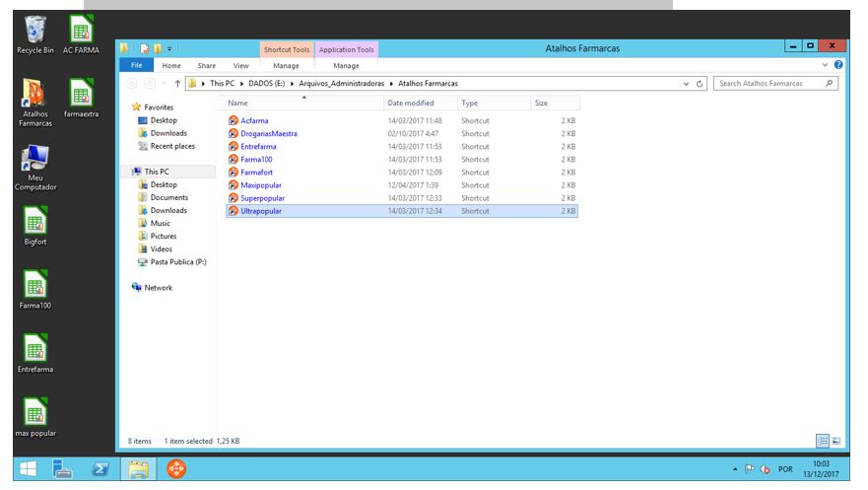Switch to details view layout
The width and height of the screenshot is (868, 490).
coord(822,441)
